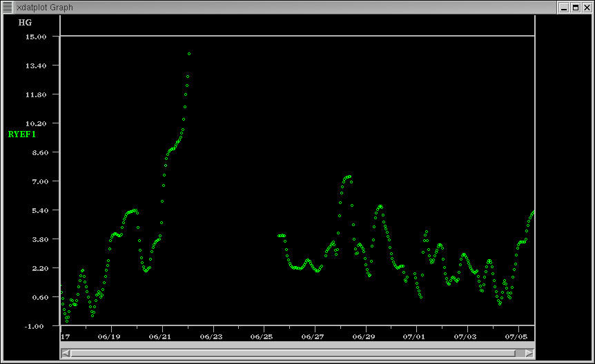595x364 pixels.
Task: Click the 06/19 date label
Action: click(109, 336)
